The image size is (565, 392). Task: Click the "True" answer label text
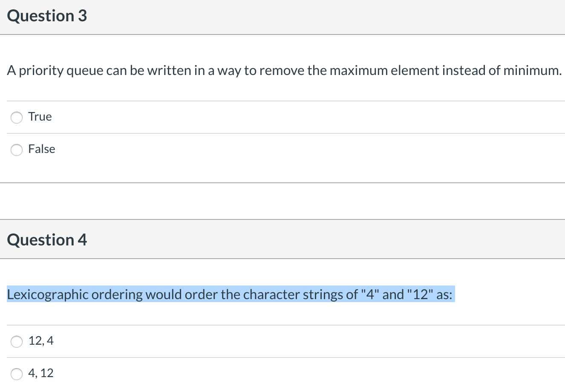pos(40,117)
